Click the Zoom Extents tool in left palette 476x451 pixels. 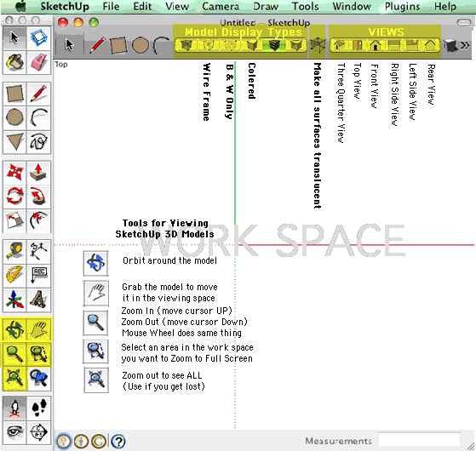tap(14, 378)
